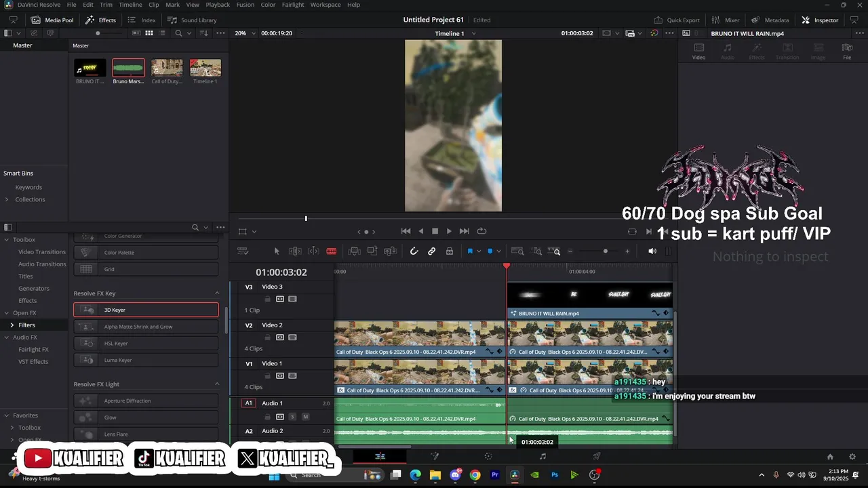The width and height of the screenshot is (868, 488).
Task: Toggle the Effects panel
Action: (100, 20)
